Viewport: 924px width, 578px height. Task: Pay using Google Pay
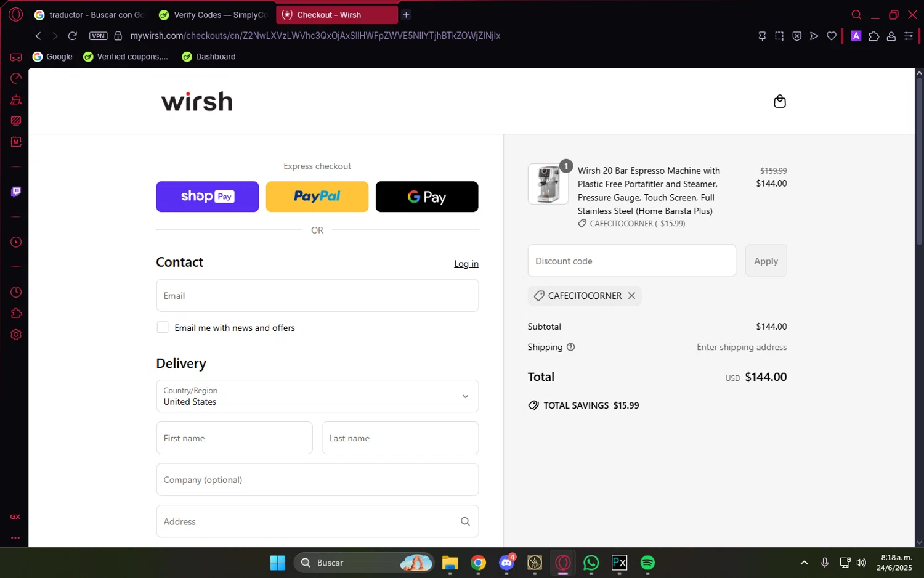point(427,197)
